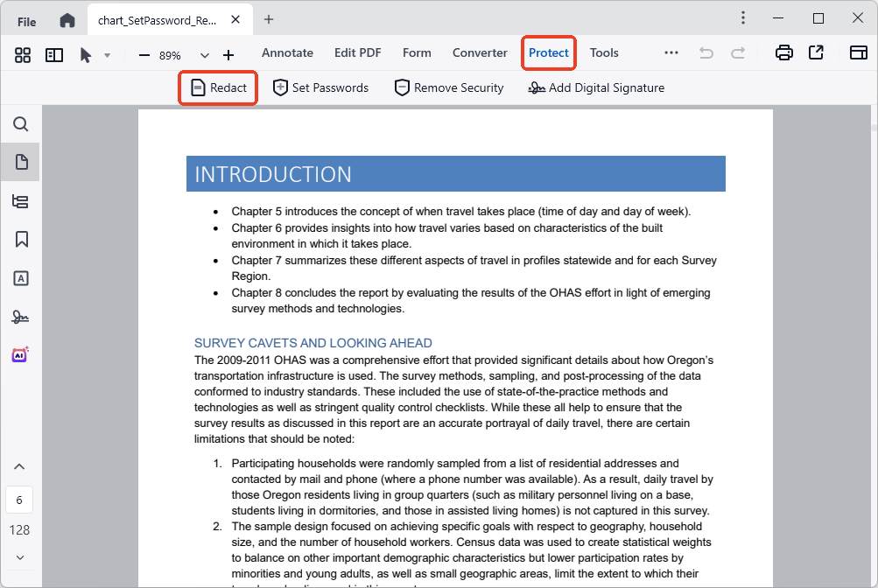This screenshot has width=878, height=588.
Task: Click Set Passwords in Protect toolbar
Action: click(320, 87)
